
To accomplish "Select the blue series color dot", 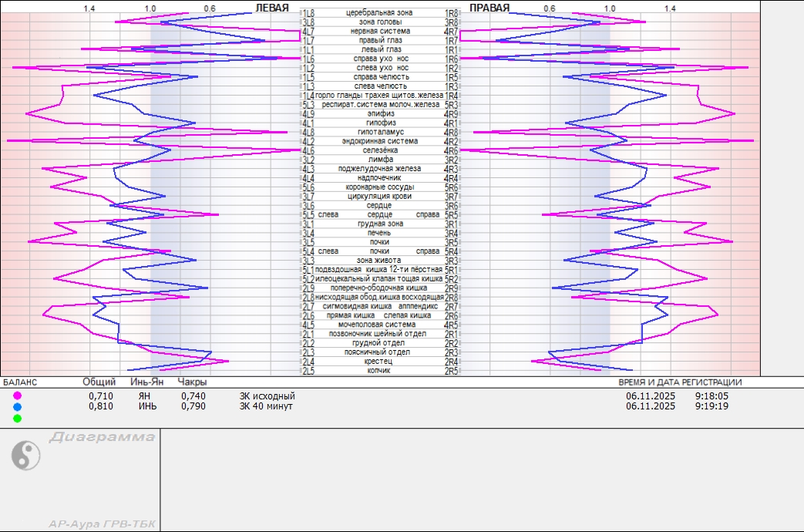I will point(18,407).
